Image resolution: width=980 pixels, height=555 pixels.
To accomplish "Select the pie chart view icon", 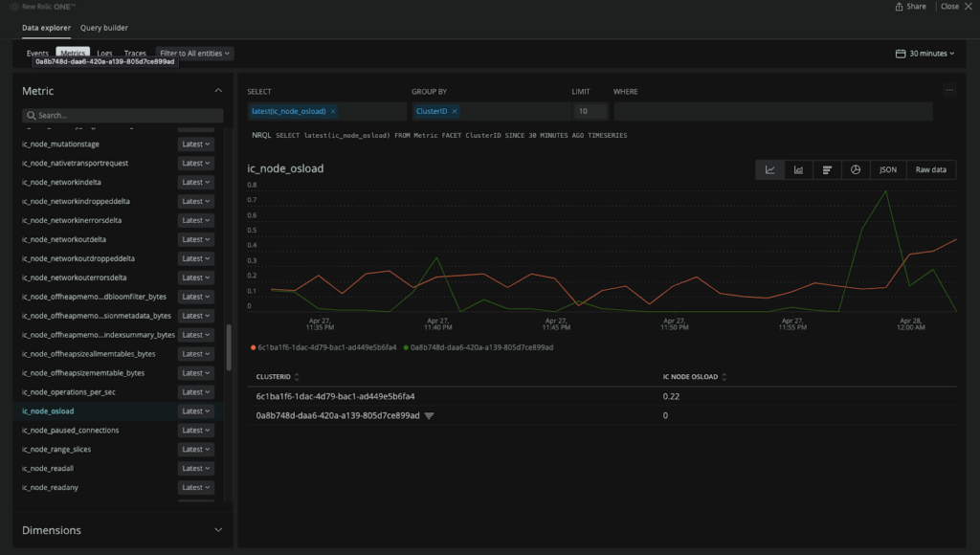I will pyautogui.click(x=856, y=169).
